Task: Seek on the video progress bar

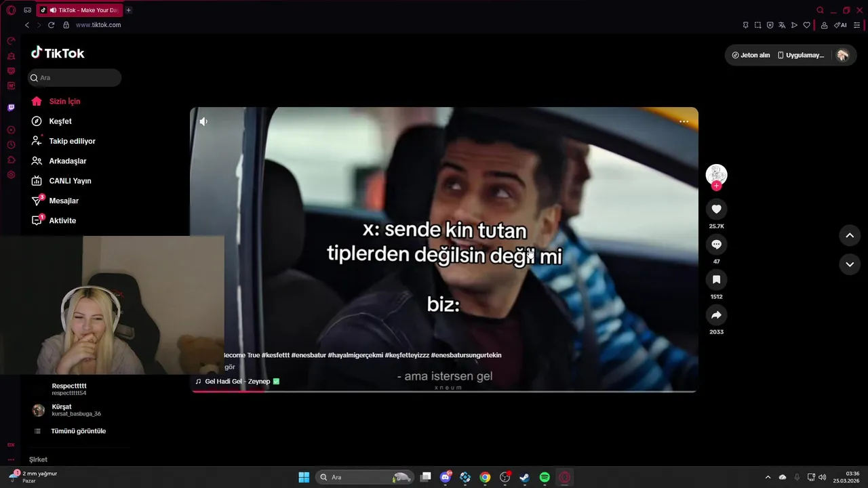Action: [444, 391]
